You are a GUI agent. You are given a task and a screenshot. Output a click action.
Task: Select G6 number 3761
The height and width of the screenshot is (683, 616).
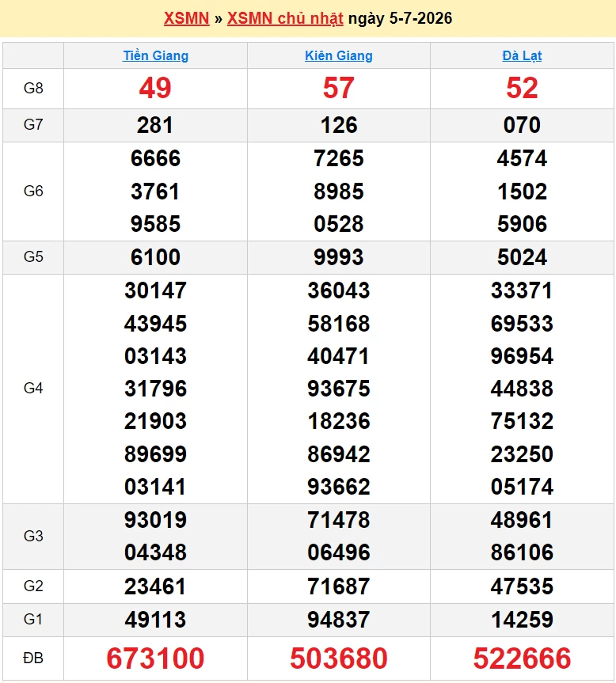(155, 192)
